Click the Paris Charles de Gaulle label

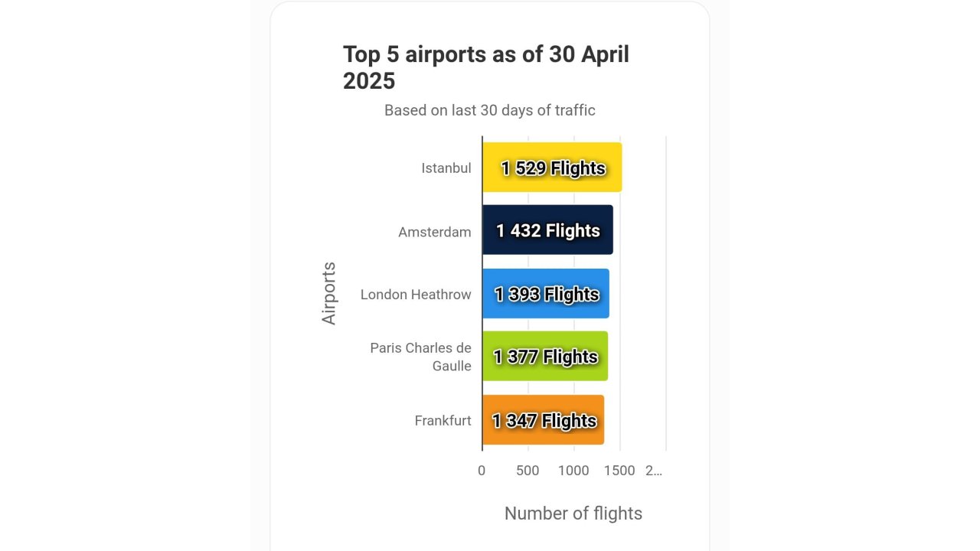pos(421,357)
